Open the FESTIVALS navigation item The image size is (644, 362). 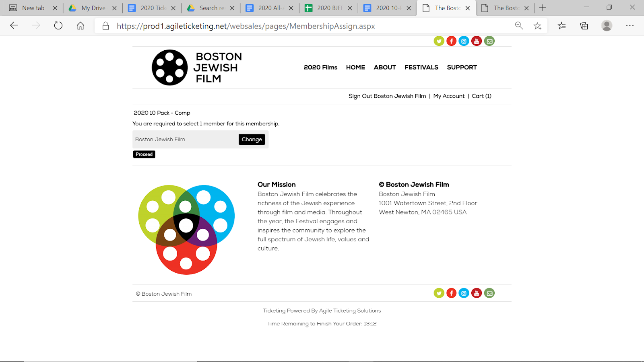pyautogui.click(x=421, y=67)
